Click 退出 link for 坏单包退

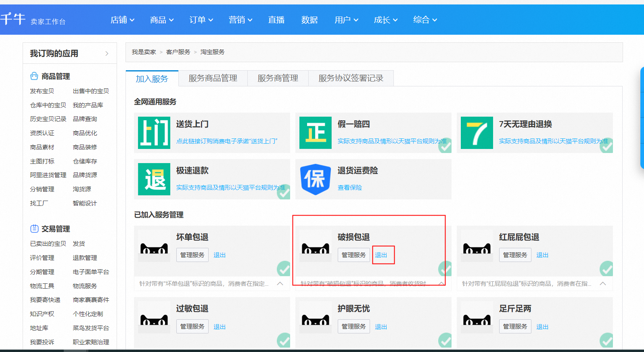pos(220,255)
